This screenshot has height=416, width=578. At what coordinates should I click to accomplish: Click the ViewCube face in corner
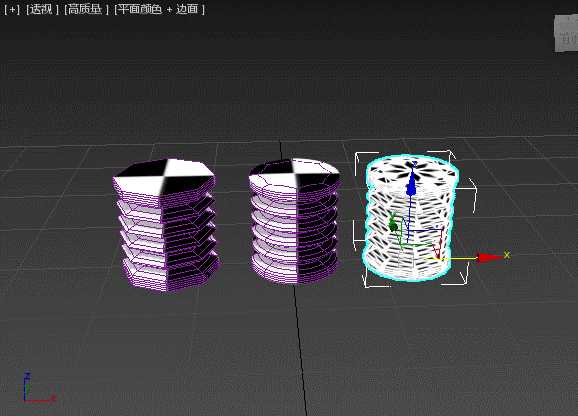point(566,34)
